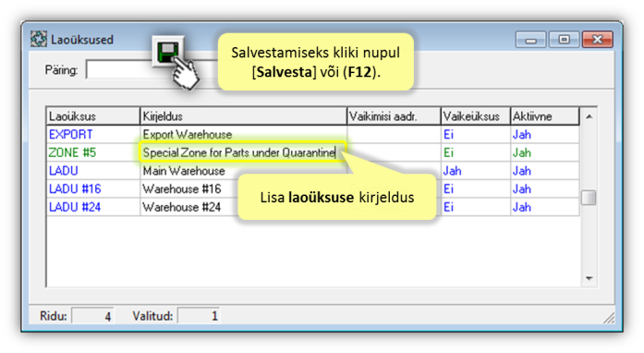Viewport: 644px width, 353px height.
Task: Maximize the Laoüksused window
Action: tap(564, 40)
